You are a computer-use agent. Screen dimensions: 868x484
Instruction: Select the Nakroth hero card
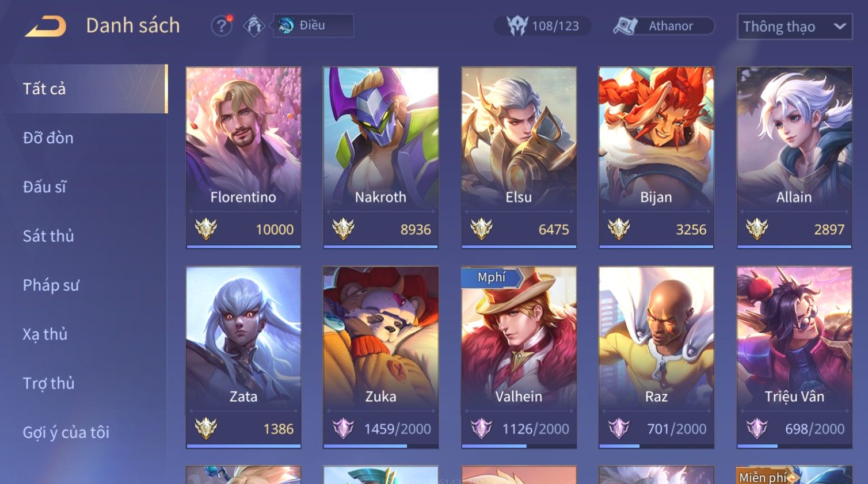pos(380,157)
